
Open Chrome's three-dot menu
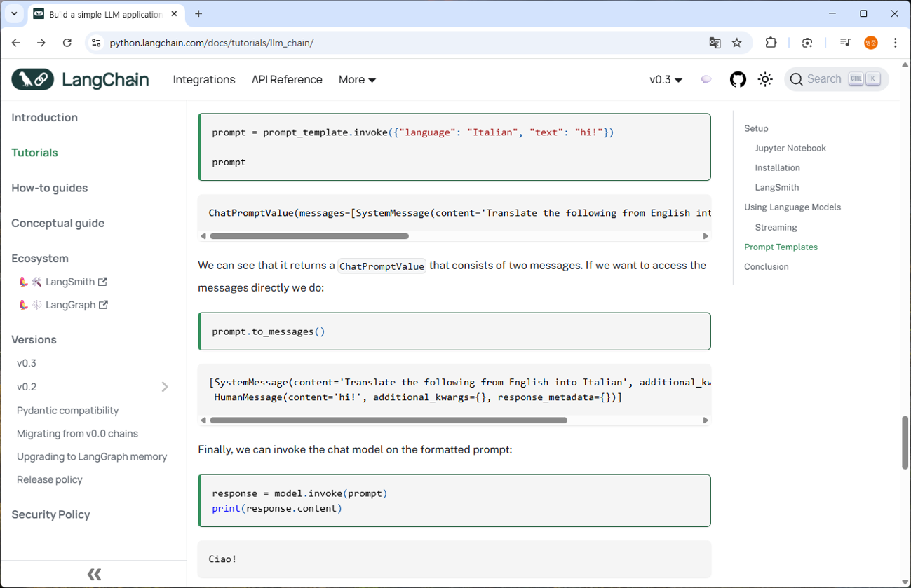(895, 43)
